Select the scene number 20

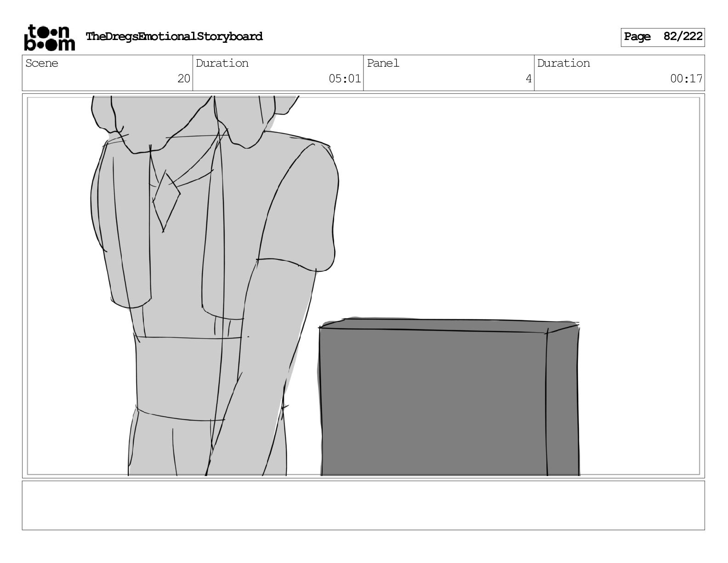(x=184, y=79)
